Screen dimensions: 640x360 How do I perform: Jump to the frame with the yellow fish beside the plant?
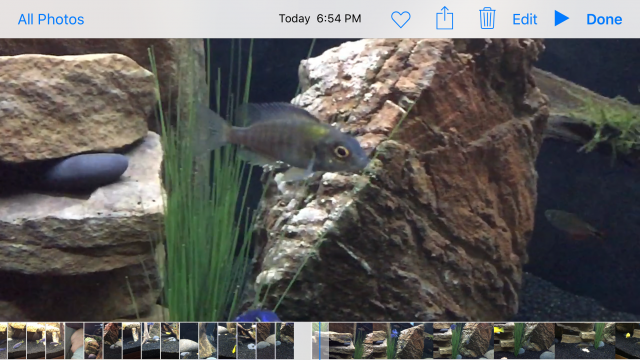524,341
